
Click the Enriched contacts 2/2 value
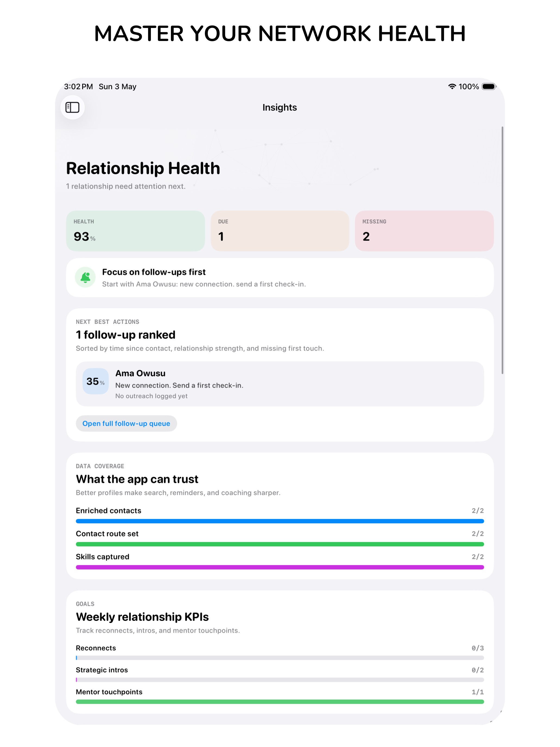pos(478,511)
